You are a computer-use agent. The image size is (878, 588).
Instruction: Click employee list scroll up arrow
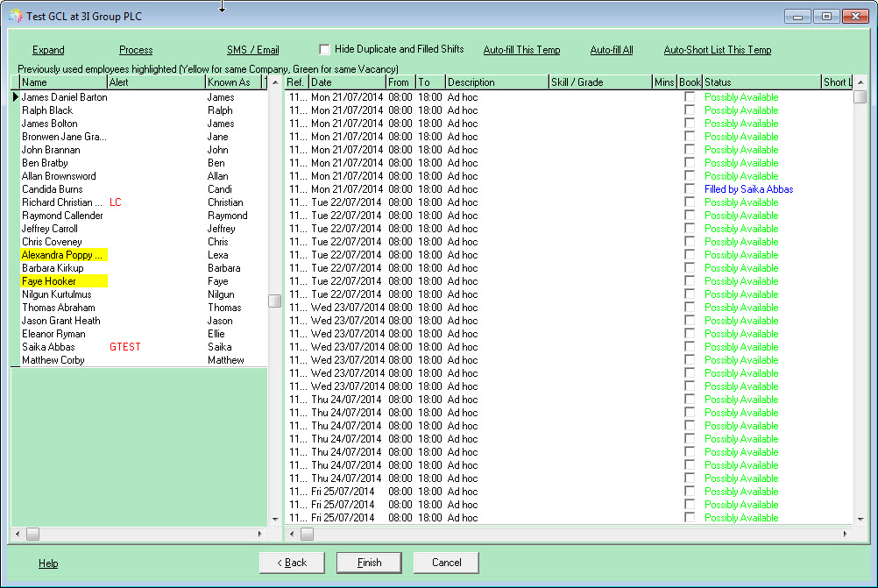coord(275,82)
